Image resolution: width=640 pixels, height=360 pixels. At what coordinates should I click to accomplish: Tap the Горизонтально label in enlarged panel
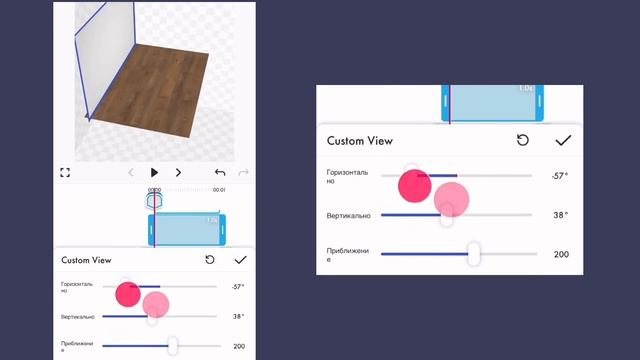coord(347,176)
